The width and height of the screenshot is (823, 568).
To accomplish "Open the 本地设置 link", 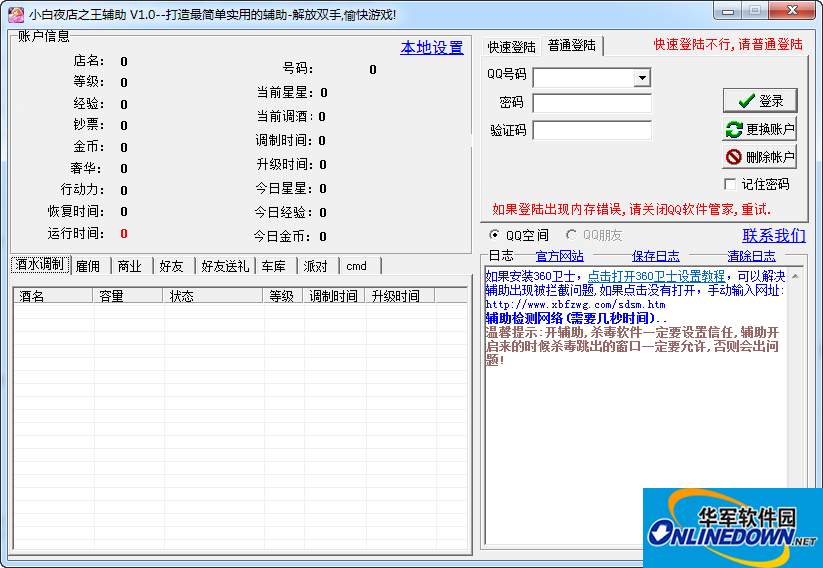I will pyautogui.click(x=431, y=48).
